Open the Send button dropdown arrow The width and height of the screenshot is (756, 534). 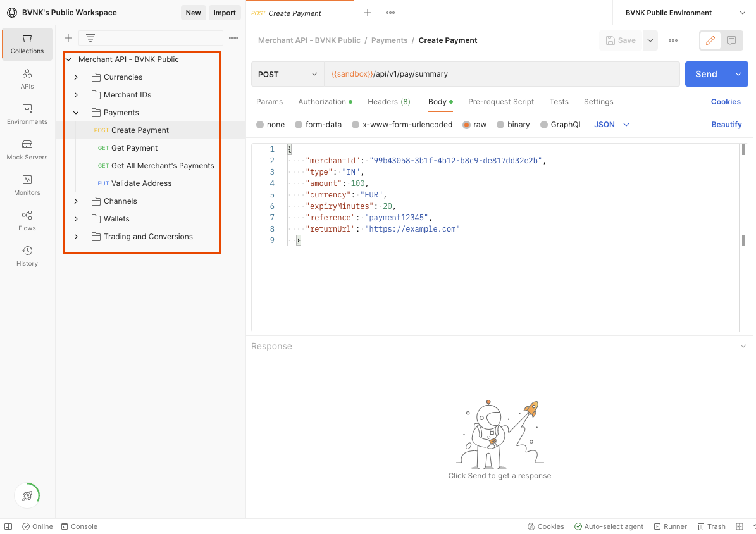[x=738, y=74]
